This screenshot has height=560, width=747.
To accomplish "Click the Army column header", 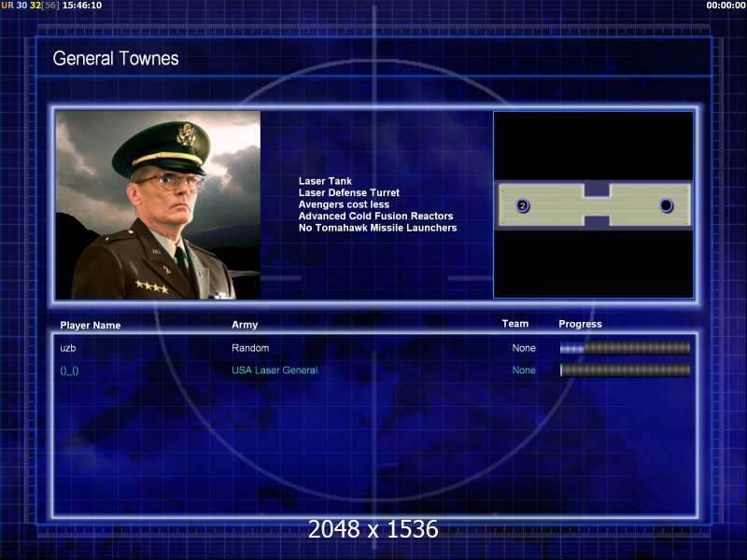I will click(245, 325).
